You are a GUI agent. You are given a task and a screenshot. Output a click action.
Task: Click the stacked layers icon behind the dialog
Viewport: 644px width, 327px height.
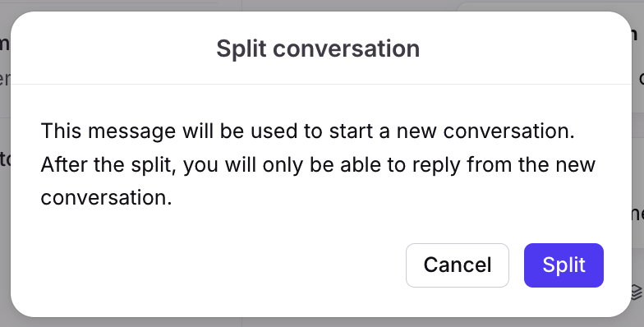coord(637,292)
